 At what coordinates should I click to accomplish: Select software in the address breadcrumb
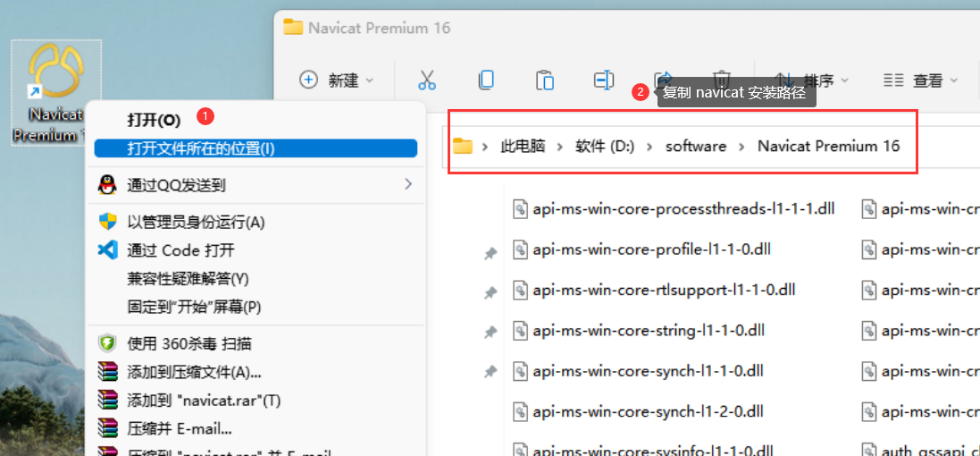(x=696, y=147)
